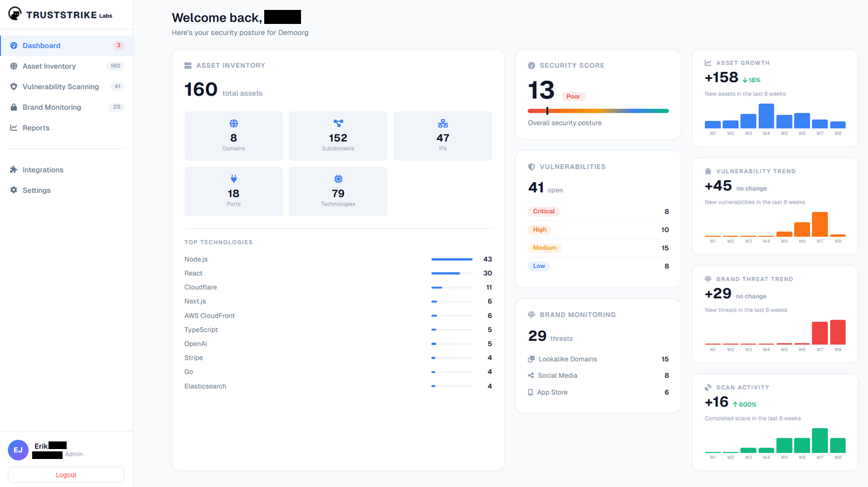868x487 pixels.
Task: Click the globe icon on Domains card
Action: point(234,123)
